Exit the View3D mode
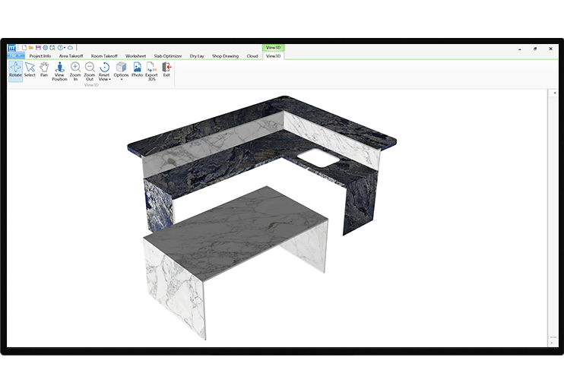This screenshot has width=564, height=392. point(166,70)
